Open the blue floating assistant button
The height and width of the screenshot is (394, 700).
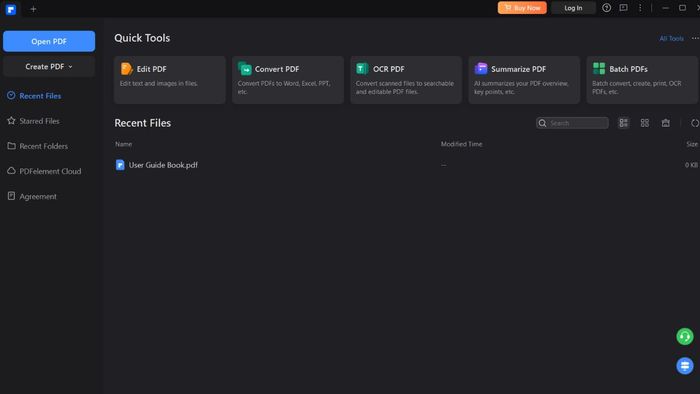point(685,366)
